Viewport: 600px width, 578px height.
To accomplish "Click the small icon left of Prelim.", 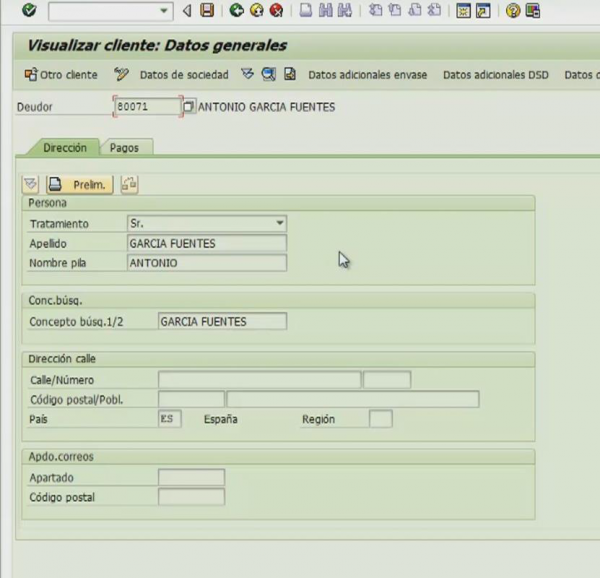I will coord(31,184).
